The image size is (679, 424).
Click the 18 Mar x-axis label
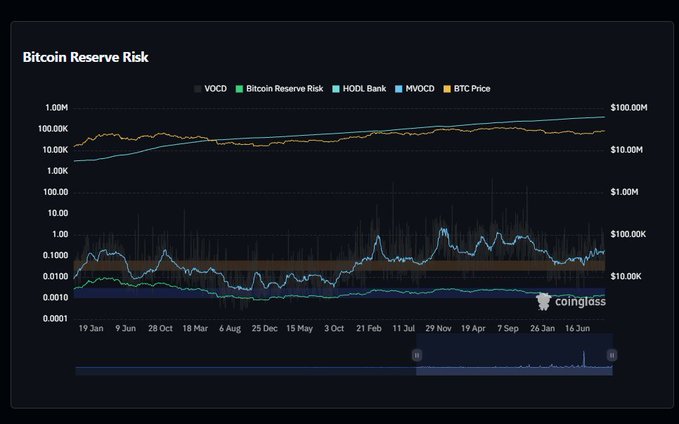[x=195, y=329]
